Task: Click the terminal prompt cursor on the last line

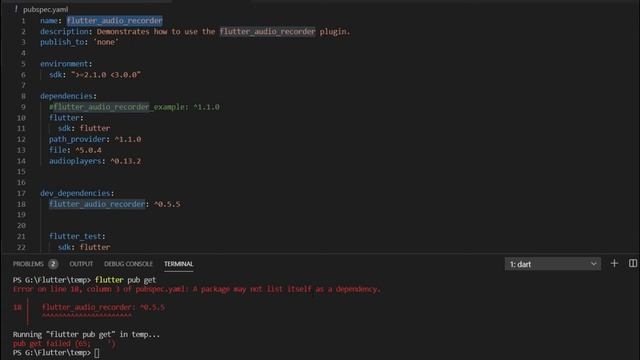Action: [x=97, y=353]
